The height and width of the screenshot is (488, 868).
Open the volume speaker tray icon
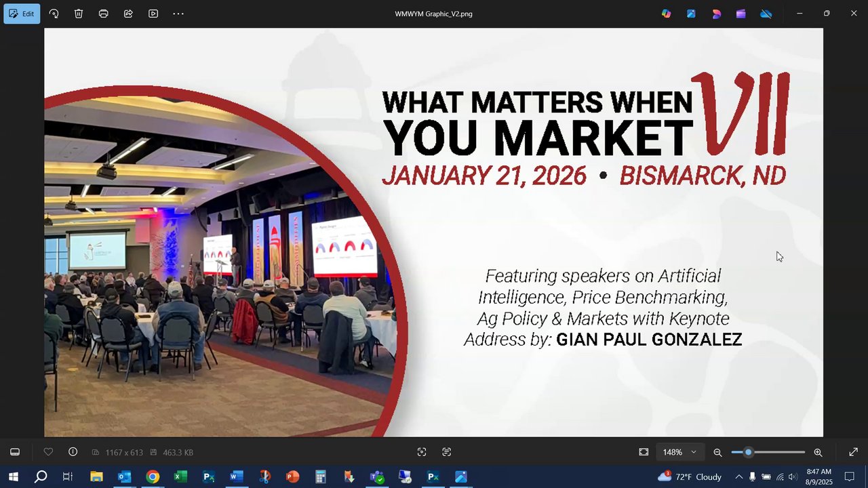point(793,476)
